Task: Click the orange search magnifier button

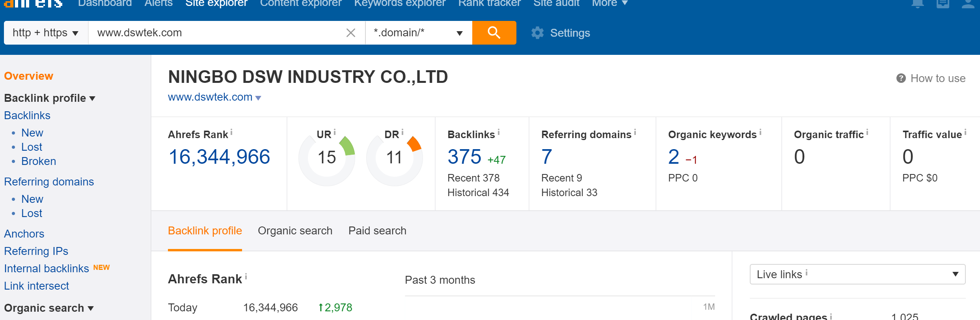Action: click(x=494, y=33)
